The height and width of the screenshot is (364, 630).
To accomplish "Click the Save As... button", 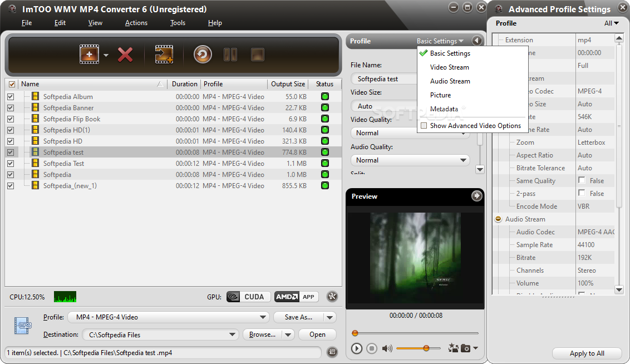I will click(298, 317).
